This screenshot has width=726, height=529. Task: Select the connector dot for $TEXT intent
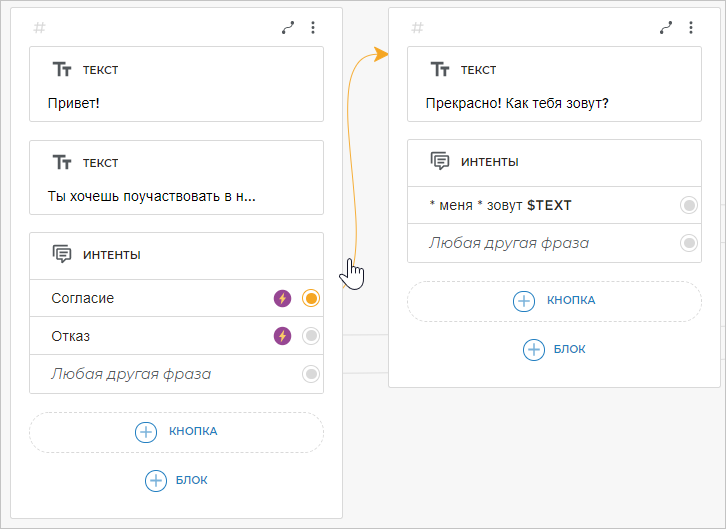pyautogui.click(x=689, y=205)
